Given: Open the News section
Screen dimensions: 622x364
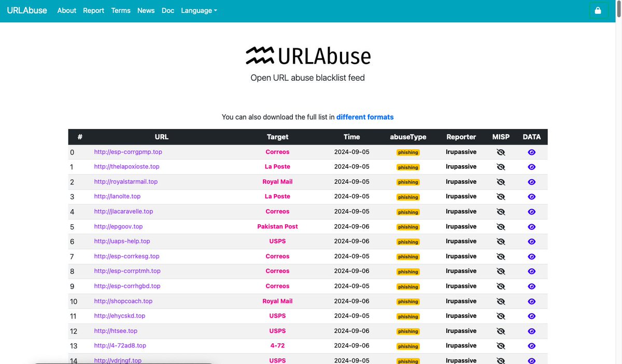Looking at the screenshot, I should point(146,10).
